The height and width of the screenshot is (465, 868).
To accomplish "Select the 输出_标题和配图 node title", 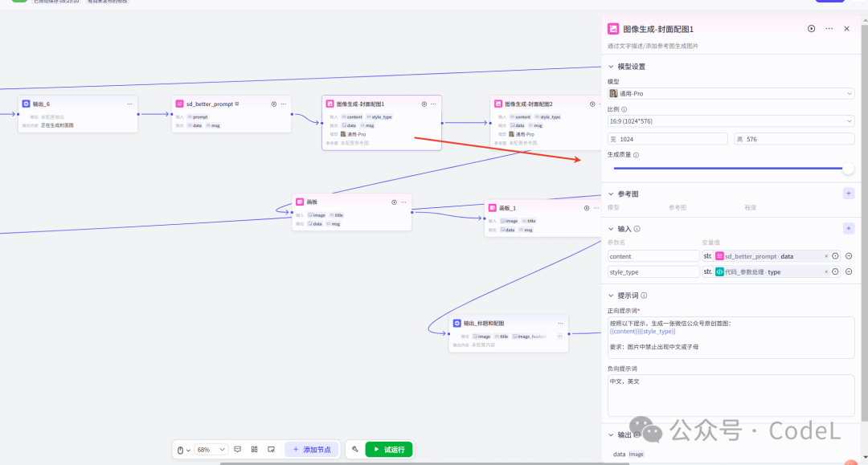I will (484, 324).
